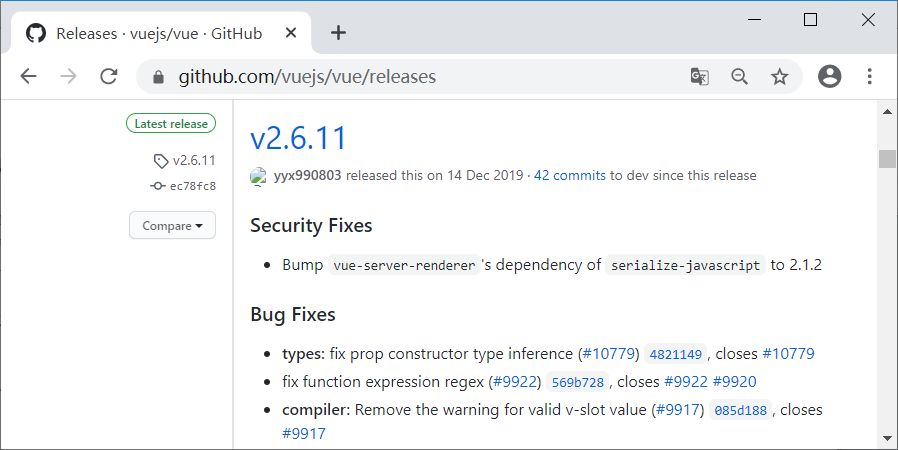Click the vertical scrollbar thumb
This screenshot has width=898, height=450.
click(x=887, y=159)
